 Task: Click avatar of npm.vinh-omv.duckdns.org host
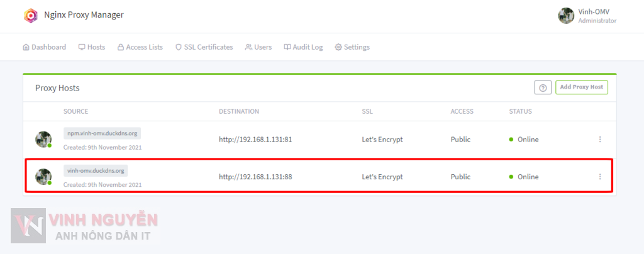[43, 140]
